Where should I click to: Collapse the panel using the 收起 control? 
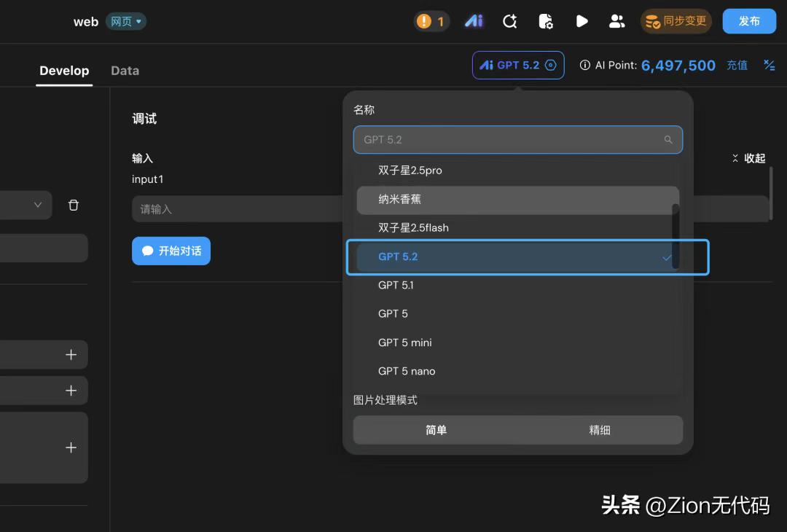[749, 158]
